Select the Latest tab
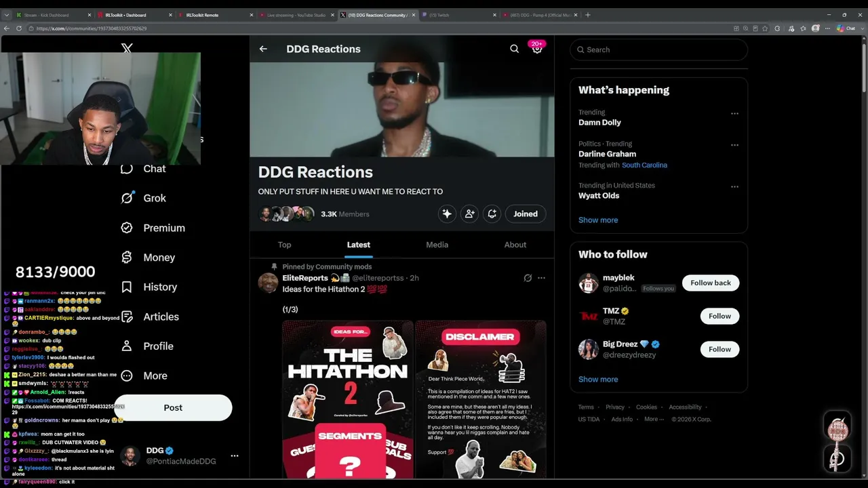868x488 pixels. pyautogui.click(x=359, y=245)
